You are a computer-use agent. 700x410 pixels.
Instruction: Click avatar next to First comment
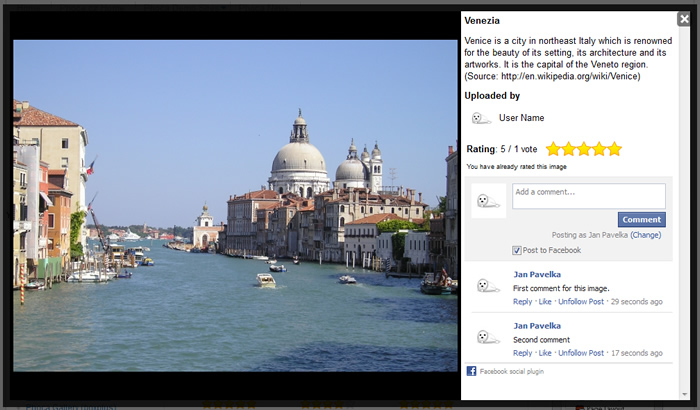pos(488,286)
